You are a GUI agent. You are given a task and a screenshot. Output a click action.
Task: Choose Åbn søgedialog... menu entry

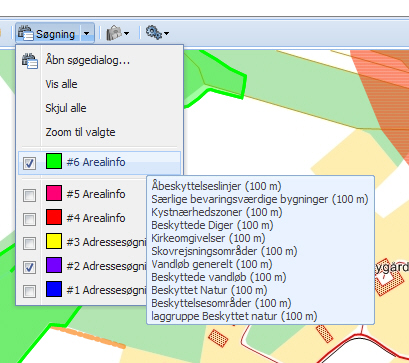[x=88, y=60]
